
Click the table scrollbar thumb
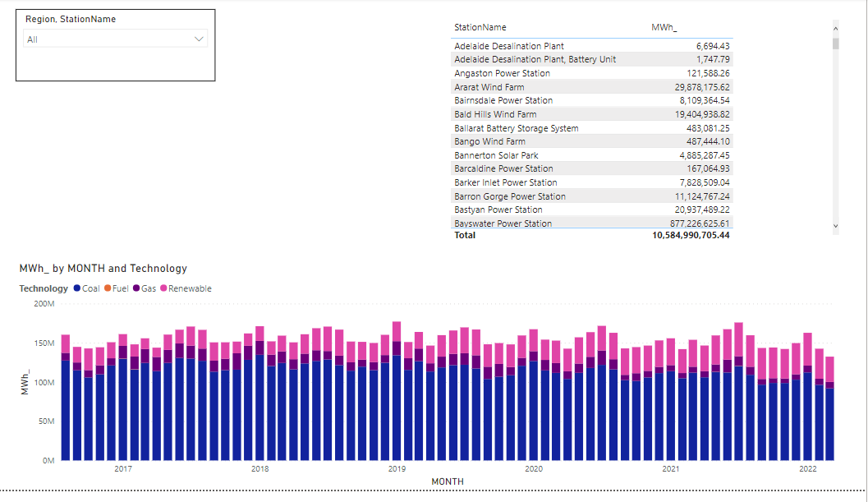pos(836,44)
